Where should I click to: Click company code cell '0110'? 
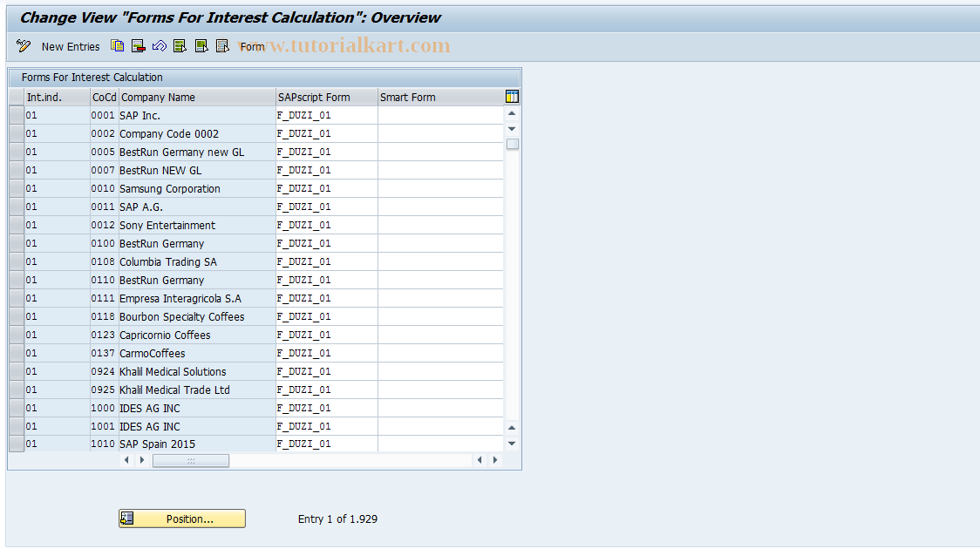103,280
